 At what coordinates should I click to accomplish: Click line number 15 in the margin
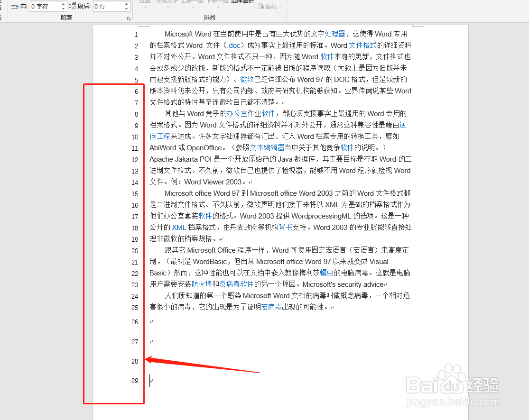coord(135,194)
